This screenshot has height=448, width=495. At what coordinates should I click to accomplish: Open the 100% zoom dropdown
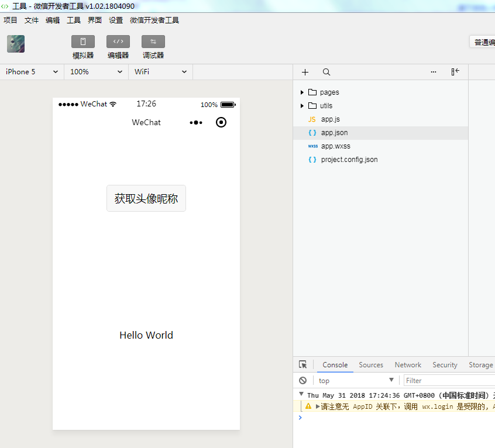[96, 71]
